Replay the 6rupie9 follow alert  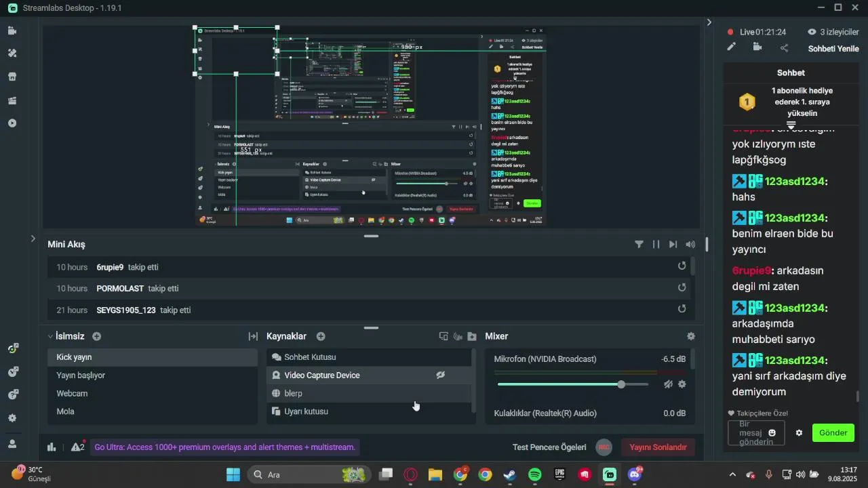tap(682, 266)
